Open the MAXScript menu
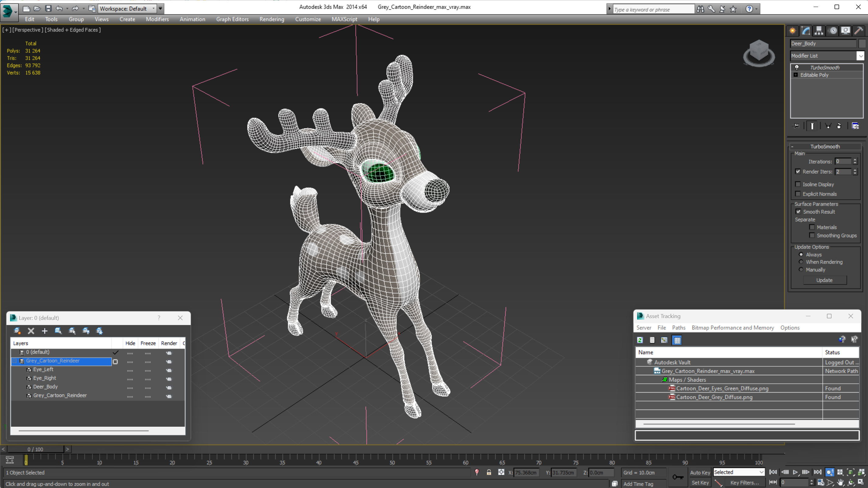The width and height of the screenshot is (868, 488). tap(344, 19)
